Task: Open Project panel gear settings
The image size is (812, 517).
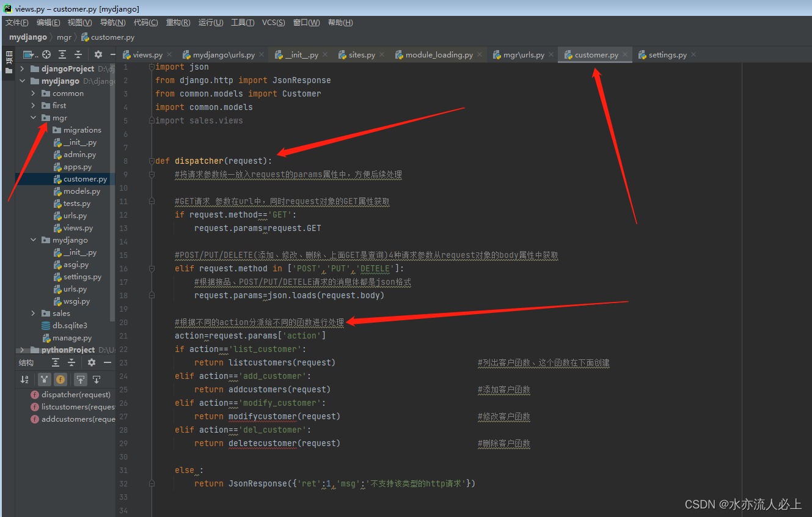Action: click(x=98, y=54)
